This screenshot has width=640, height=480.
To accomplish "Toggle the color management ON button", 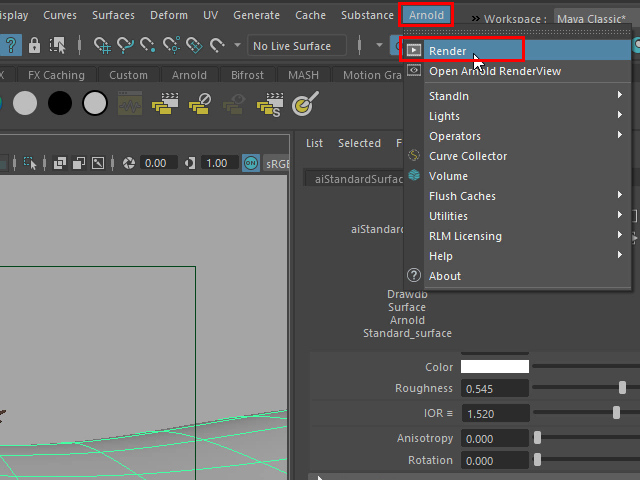I will 250,163.
